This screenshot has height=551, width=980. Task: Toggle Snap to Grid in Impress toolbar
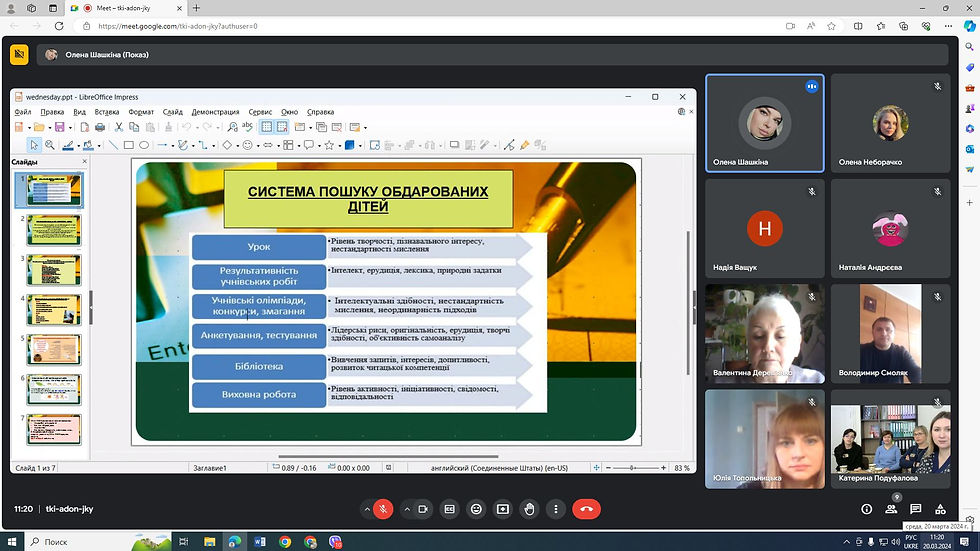[x=282, y=127]
